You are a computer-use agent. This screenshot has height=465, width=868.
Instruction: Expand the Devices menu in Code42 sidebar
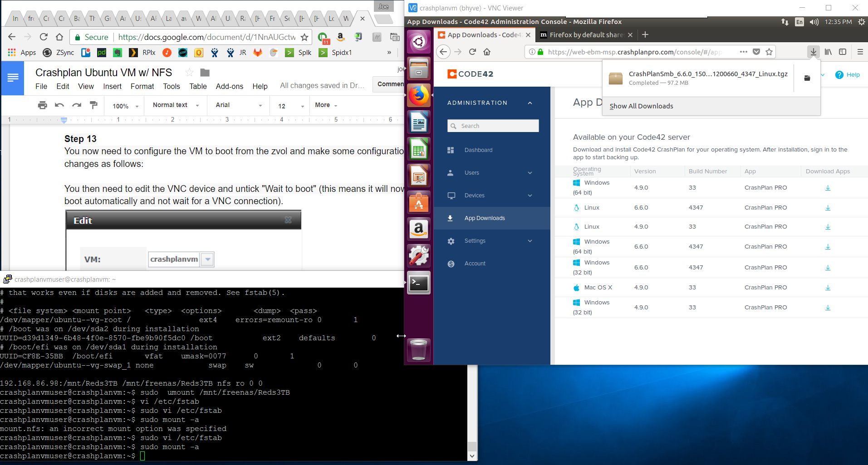[530, 196]
